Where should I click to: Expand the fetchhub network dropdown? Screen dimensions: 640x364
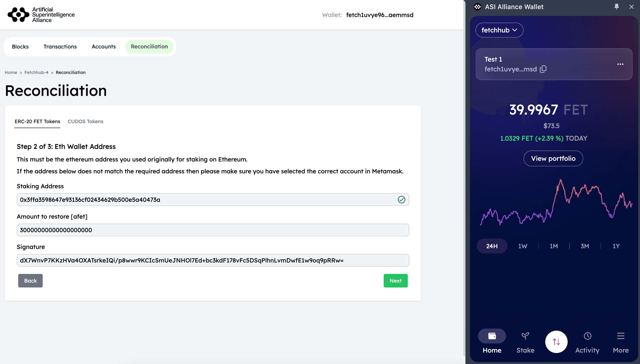(x=499, y=30)
